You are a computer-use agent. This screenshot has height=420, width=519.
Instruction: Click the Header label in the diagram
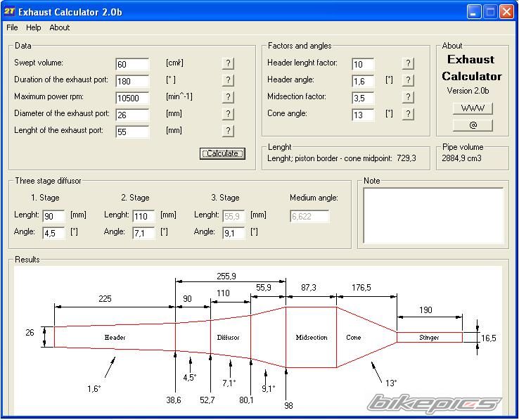pos(115,338)
